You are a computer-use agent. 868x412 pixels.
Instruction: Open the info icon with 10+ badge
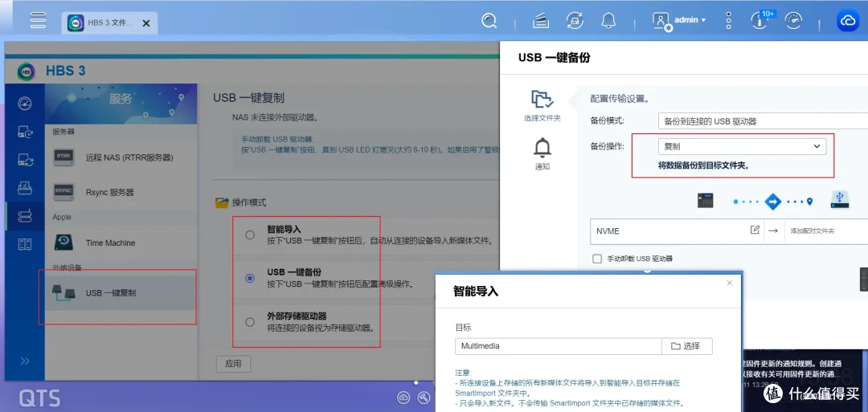760,20
